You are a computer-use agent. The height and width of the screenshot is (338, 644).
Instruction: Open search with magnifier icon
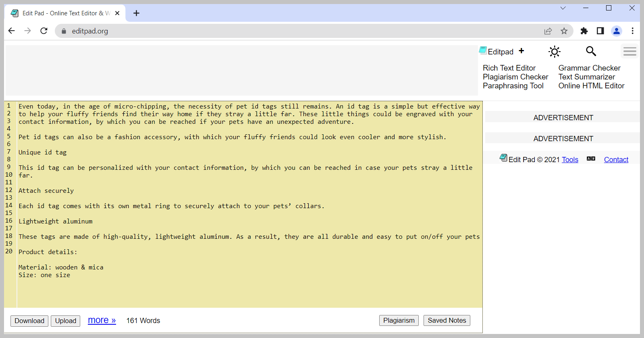click(x=591, y=51)
